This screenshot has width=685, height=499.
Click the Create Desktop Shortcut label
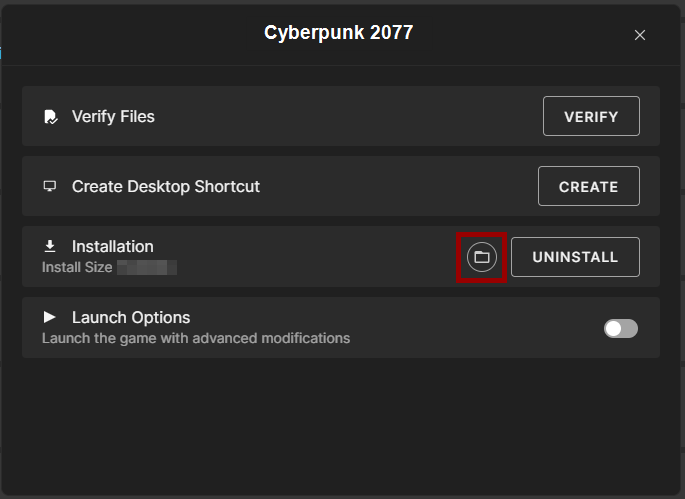165,187
